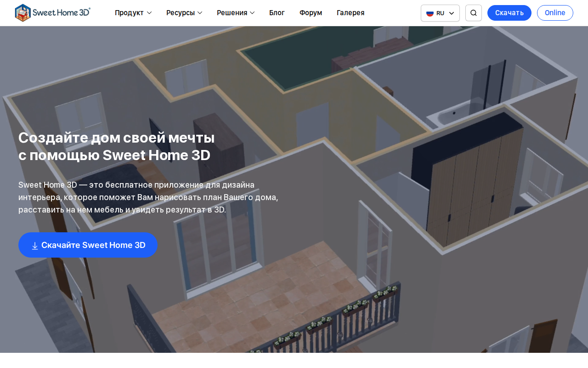Click the Russian flag icon
The height and width of the screenshot is (368, 588).
pos(430,13)
